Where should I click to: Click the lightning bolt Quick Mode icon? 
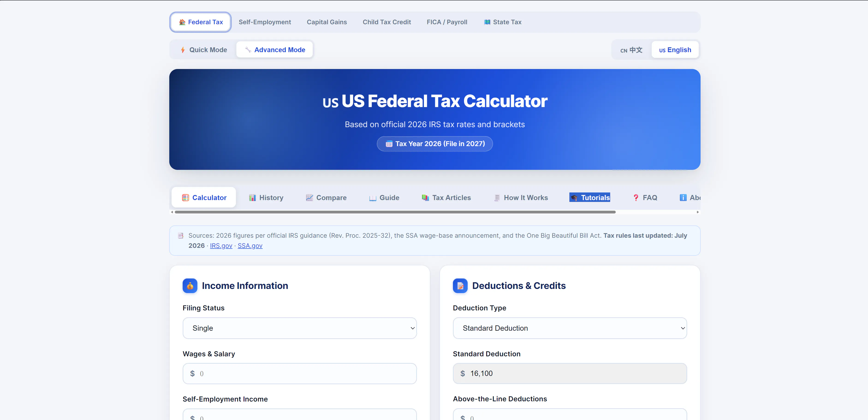183,50
